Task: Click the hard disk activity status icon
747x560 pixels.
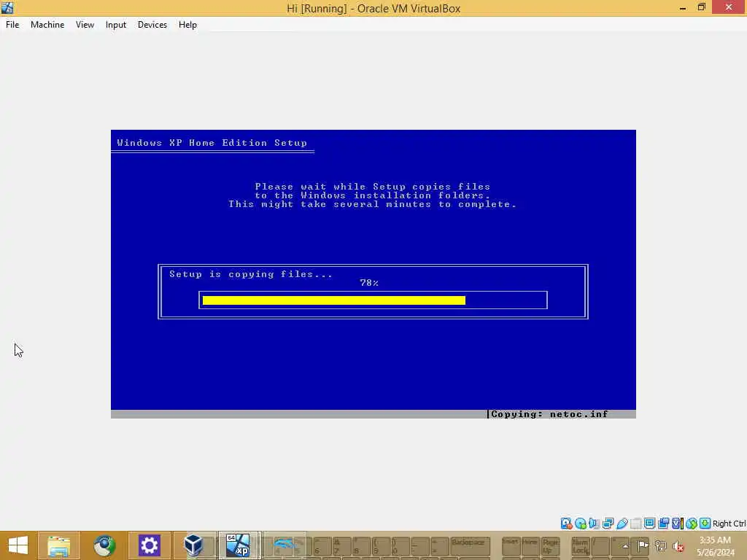Action: pos(566,524)
